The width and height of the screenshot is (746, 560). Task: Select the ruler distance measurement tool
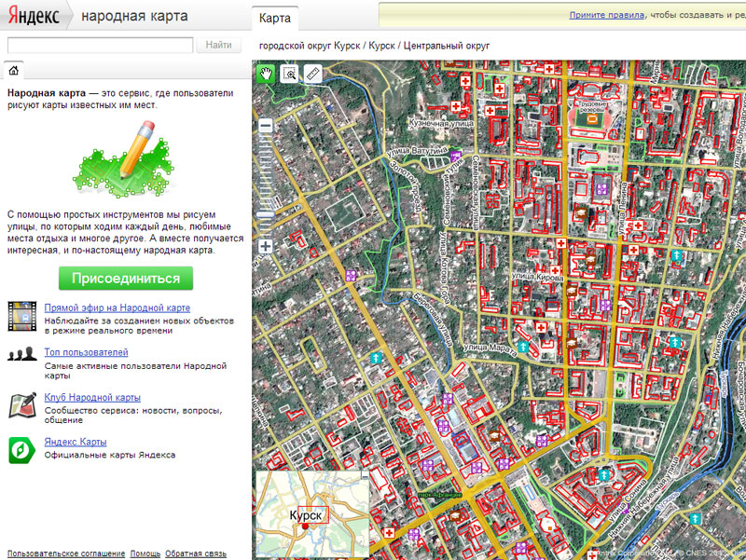tap(312, 74)
